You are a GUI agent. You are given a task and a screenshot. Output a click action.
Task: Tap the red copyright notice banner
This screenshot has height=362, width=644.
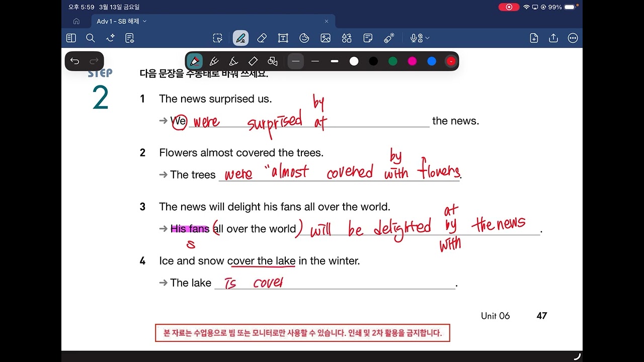(302, 333)
